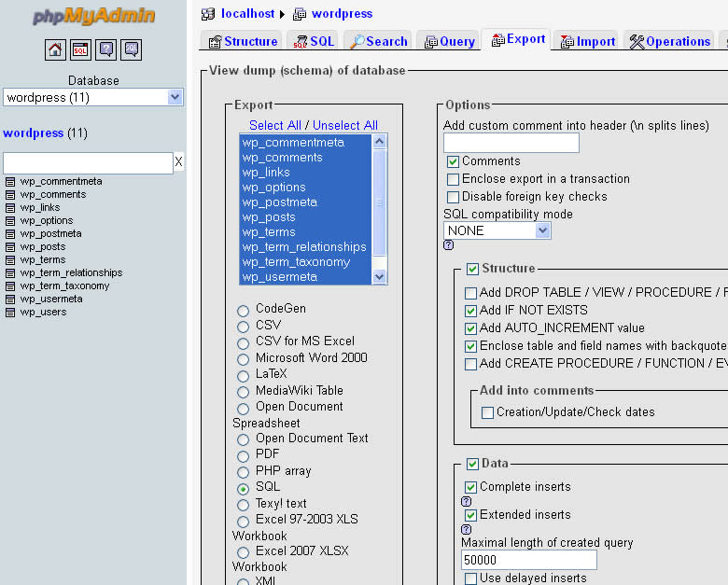Click table icon next to wp_posts
This screenshot has width=728, height=585.
click(x=10, y=246)
